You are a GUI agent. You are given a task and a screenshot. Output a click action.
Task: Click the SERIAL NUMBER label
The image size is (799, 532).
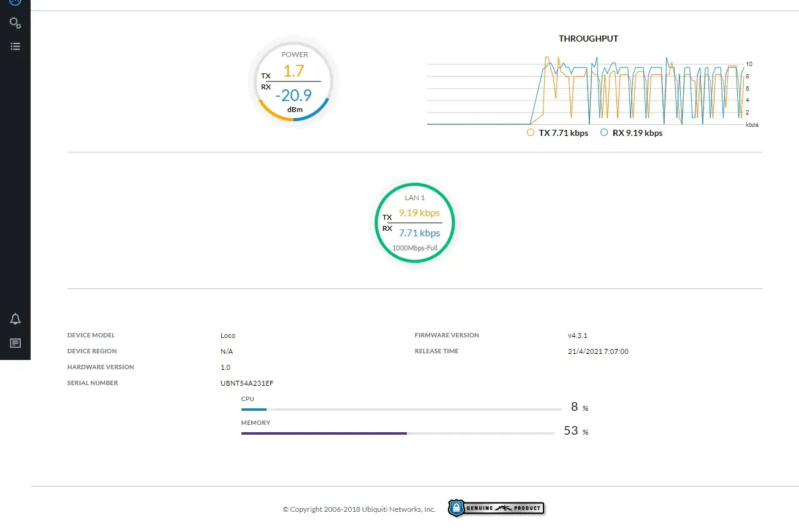click(93, 383)
